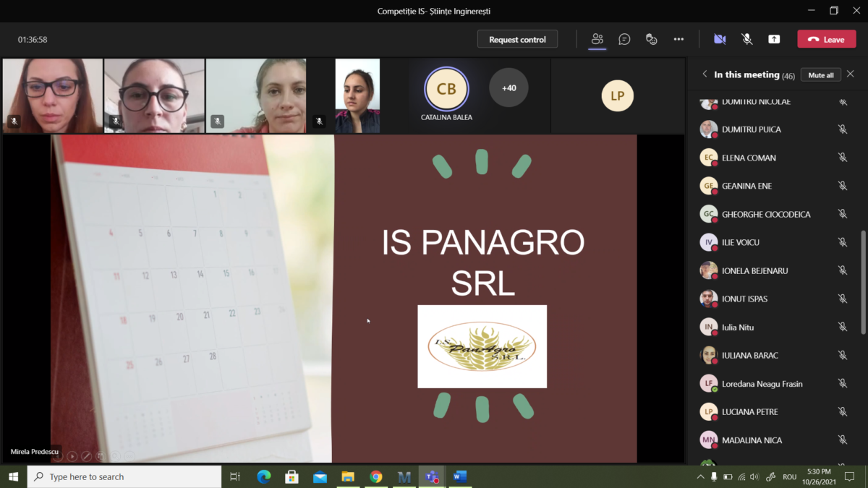This screenshot has width=868, height=488.
Task: Select IONUT ISPAS in participant list
Action: tap(744, 299)
